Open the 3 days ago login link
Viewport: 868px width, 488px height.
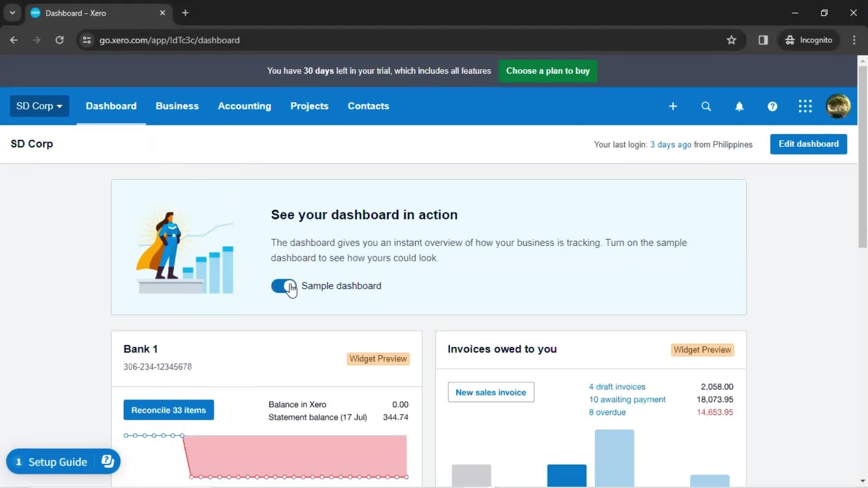tap(670, 145)
